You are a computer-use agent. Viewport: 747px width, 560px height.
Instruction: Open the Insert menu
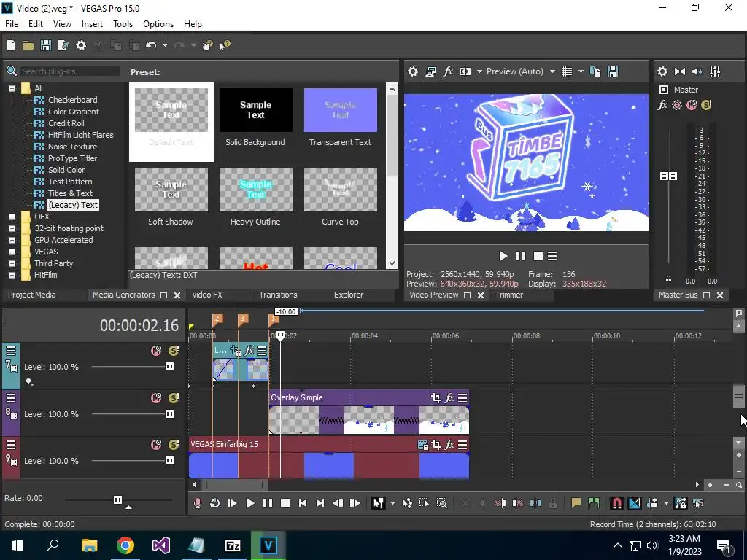pyautogui.click(x=92, y=24)
